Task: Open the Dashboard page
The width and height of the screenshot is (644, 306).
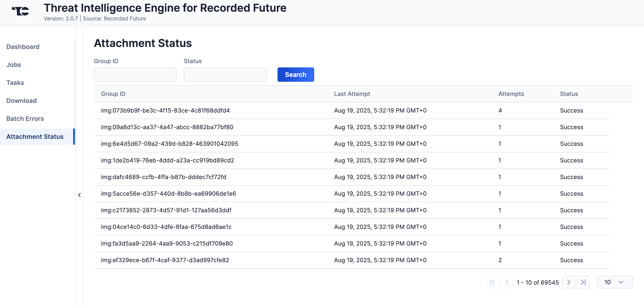Action: [x=23, y=47]
